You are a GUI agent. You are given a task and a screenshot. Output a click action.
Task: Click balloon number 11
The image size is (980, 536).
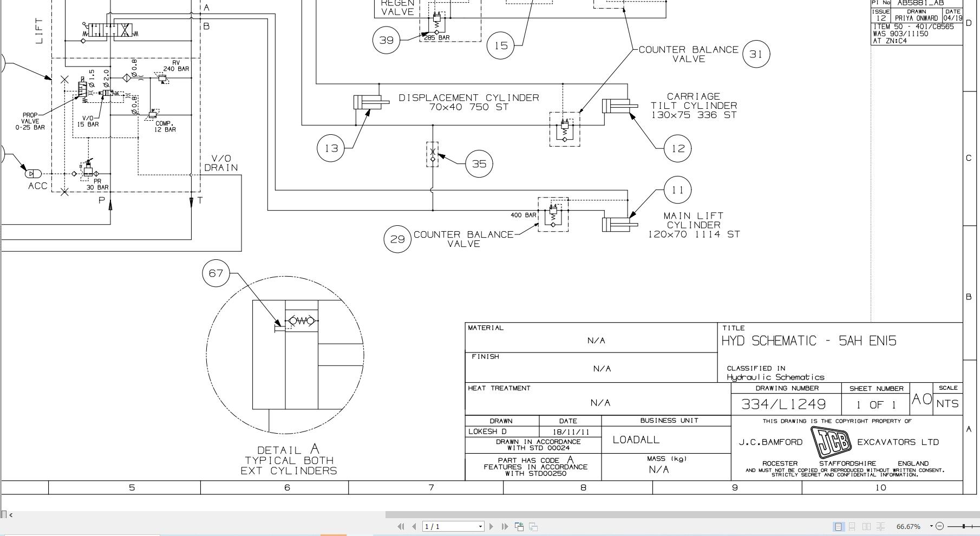(x=677, y=190)
